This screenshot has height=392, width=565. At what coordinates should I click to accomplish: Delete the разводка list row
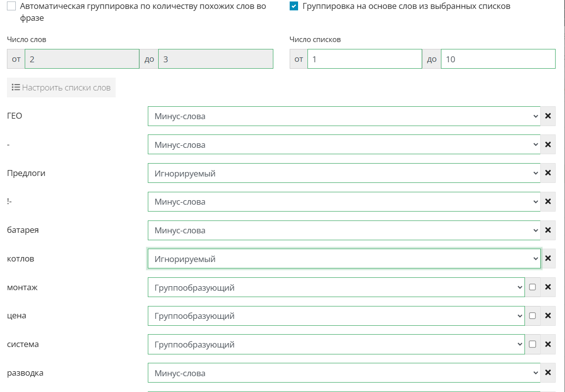(x=547, y=373)
